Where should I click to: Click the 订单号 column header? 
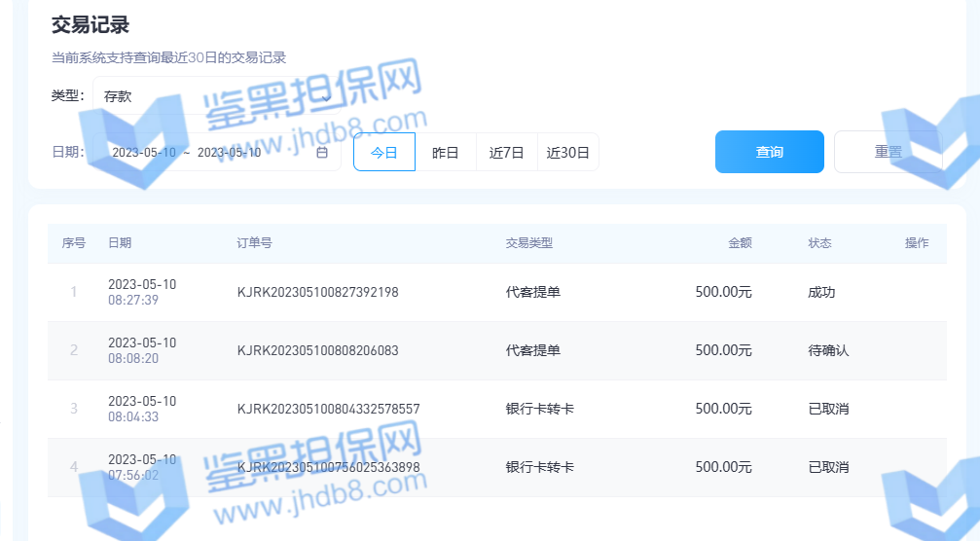(254, 243)
